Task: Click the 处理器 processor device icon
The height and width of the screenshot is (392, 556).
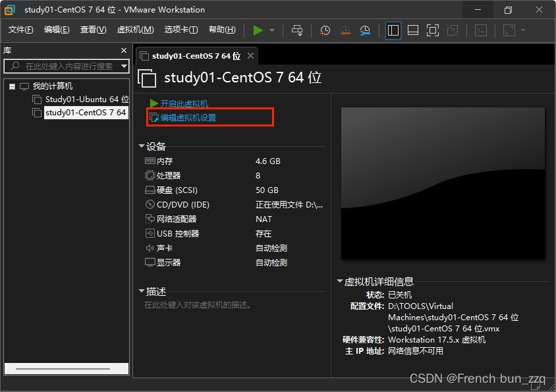Action: (150, 175)
